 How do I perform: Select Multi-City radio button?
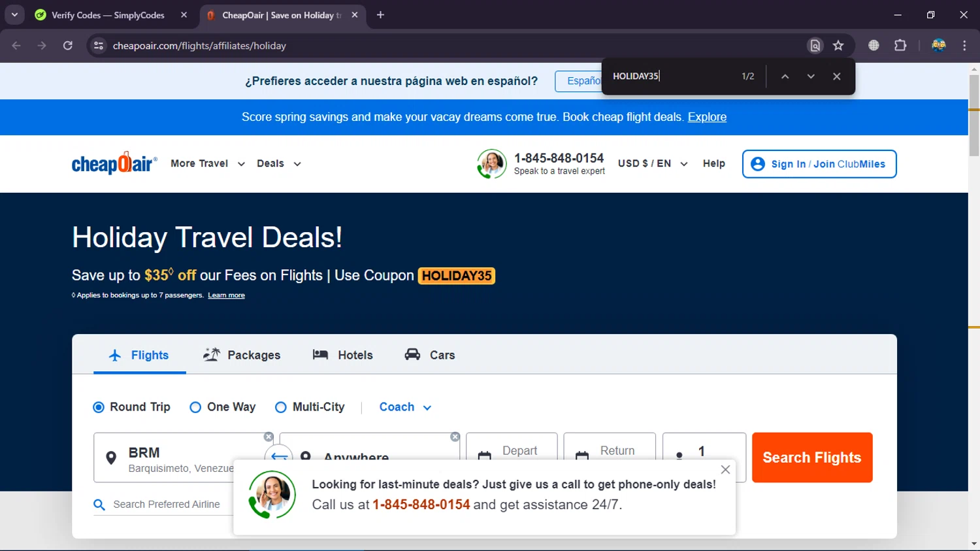(280, 407)
